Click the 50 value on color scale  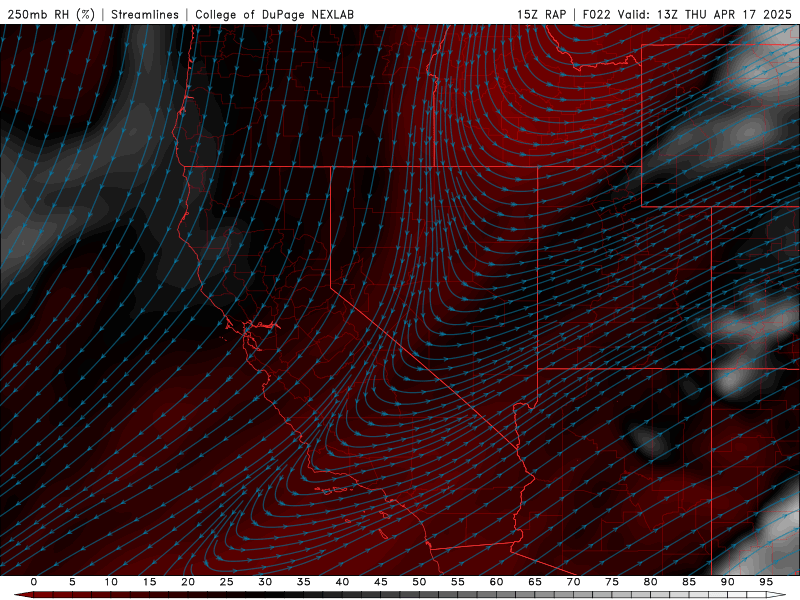pyautogui.click(x=419, y=582)
